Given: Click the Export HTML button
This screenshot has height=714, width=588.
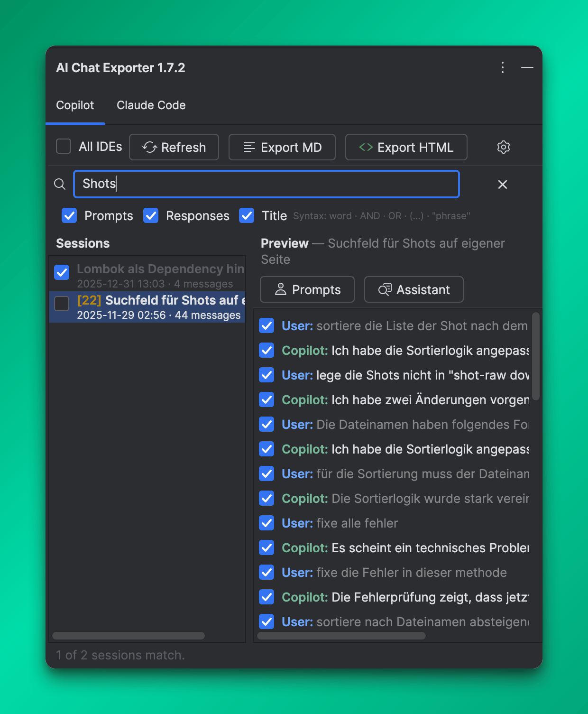Looking at the screenshot, I should [406, 147].
